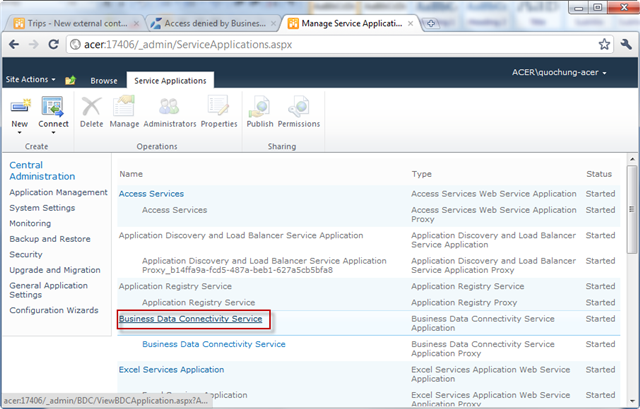This screenshot has height=409, width=640.
Task: Select the Application Discovery and Load Balancer Service Application name
Action: (241, 236)
